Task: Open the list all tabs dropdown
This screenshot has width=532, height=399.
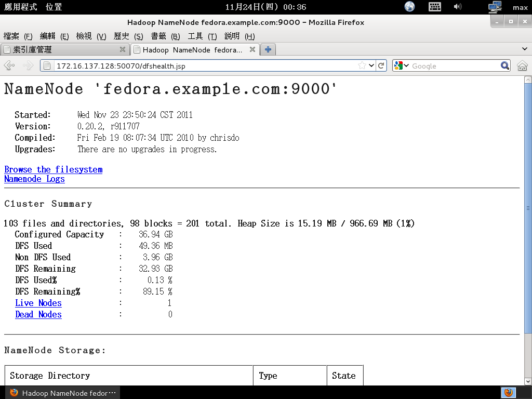Action: point(524,49)
